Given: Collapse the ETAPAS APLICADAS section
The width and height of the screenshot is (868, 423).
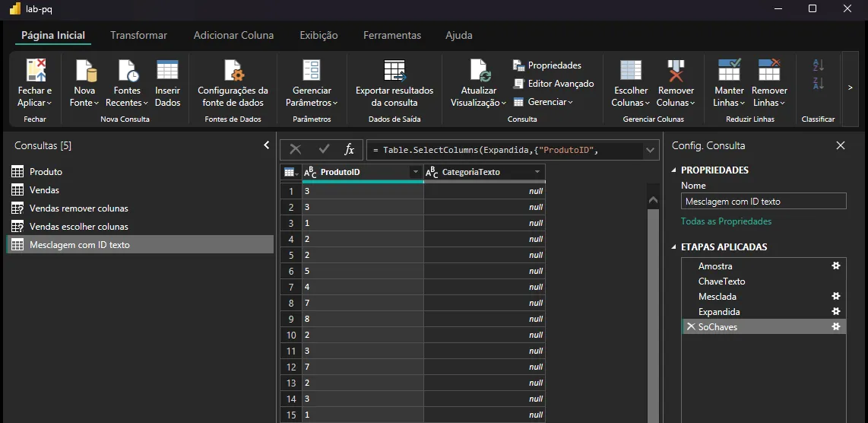Looking at the screenshot, I should [674, 247].
